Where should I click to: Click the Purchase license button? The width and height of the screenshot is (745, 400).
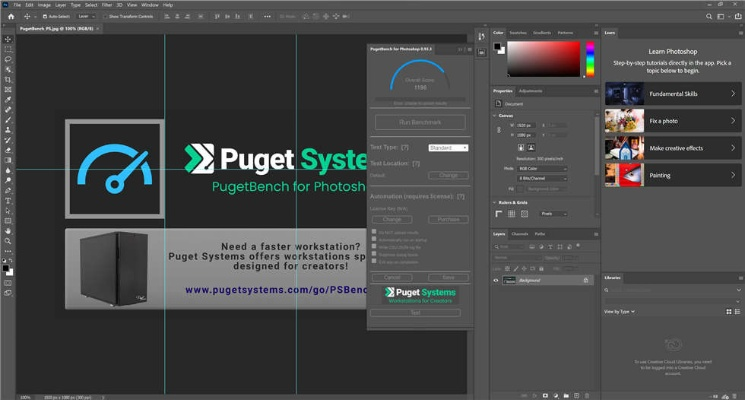[449, 219]
